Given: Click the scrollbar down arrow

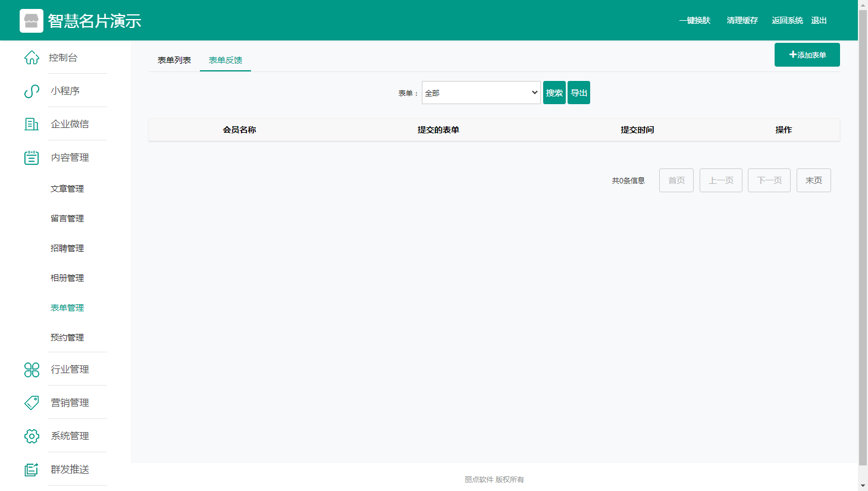Looking at the screenshot, I should tap(863, 486).
